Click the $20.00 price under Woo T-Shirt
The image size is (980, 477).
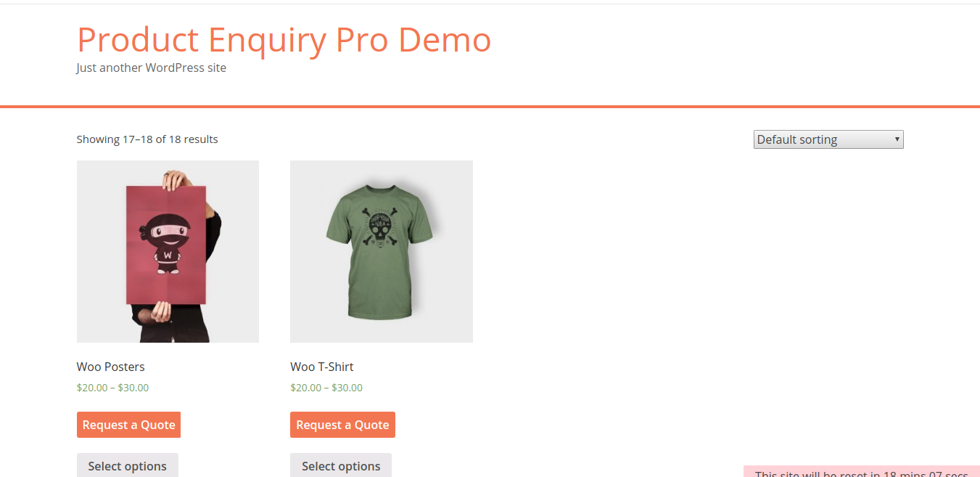[x=306, y=388]
